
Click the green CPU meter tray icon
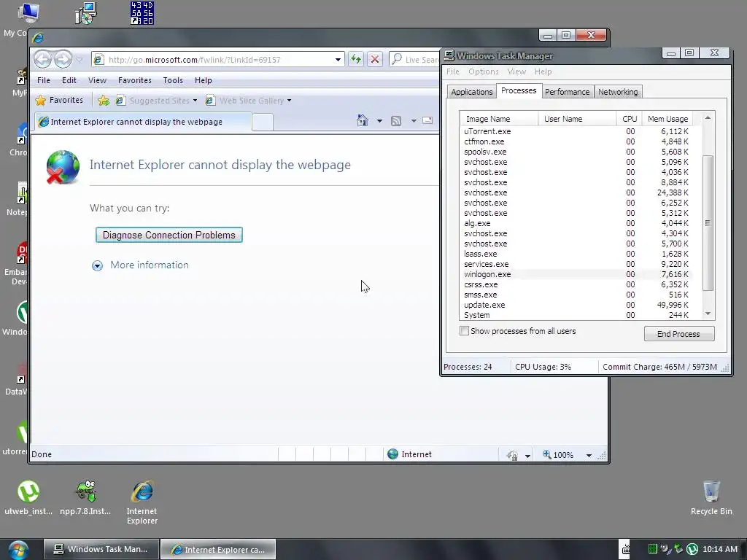(x=653, y=550)
